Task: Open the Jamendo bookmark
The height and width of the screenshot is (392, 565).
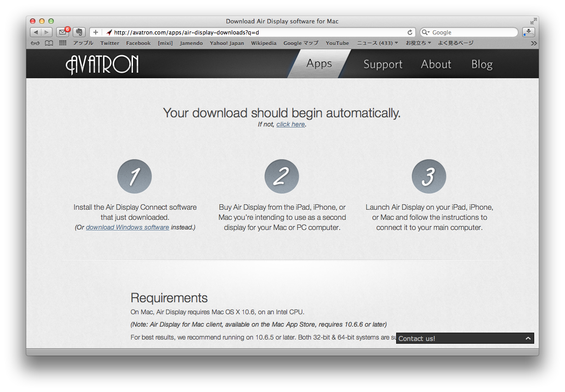Action: pos(191,43)
